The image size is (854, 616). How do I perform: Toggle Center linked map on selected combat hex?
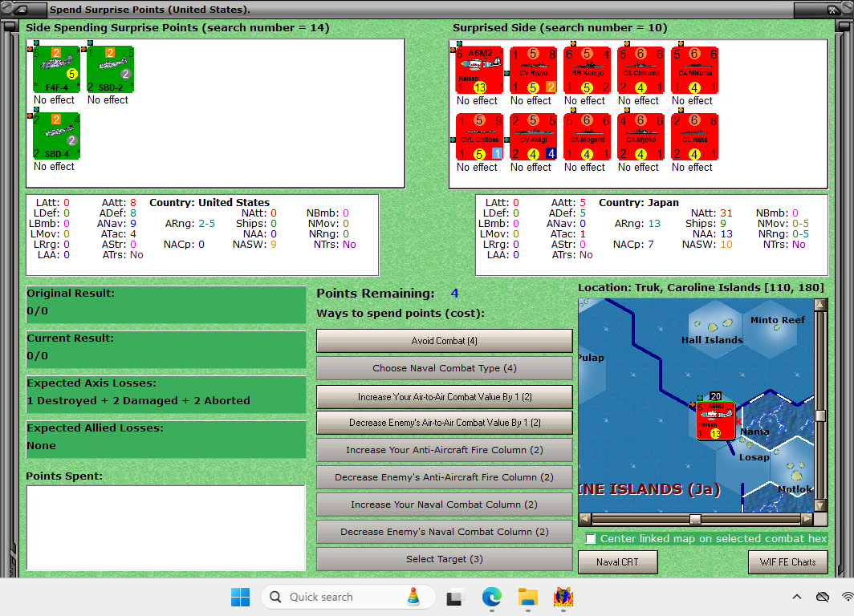coord(591,539)
